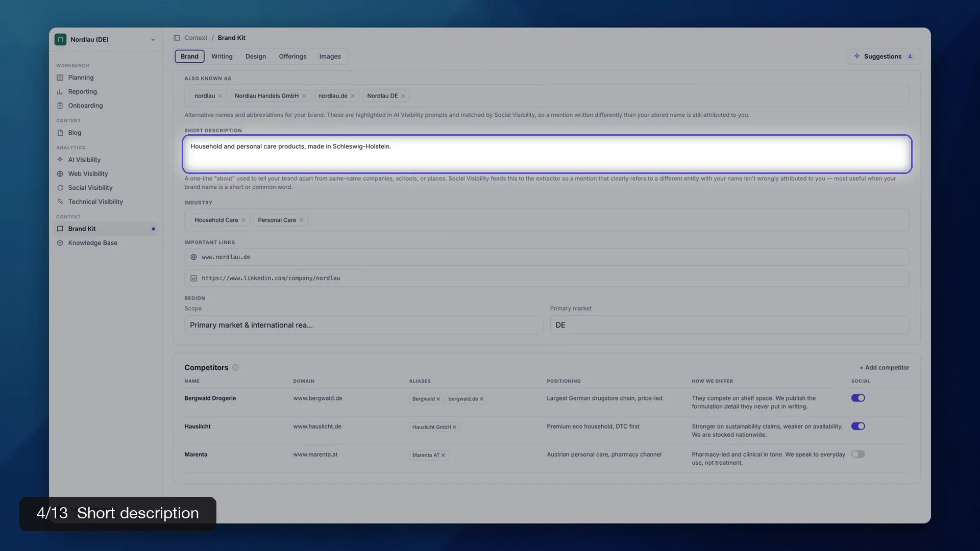Remove the 'Marenta AT' alias tag
This screenshot has width=980, height=551.
(x=443, y=455)
